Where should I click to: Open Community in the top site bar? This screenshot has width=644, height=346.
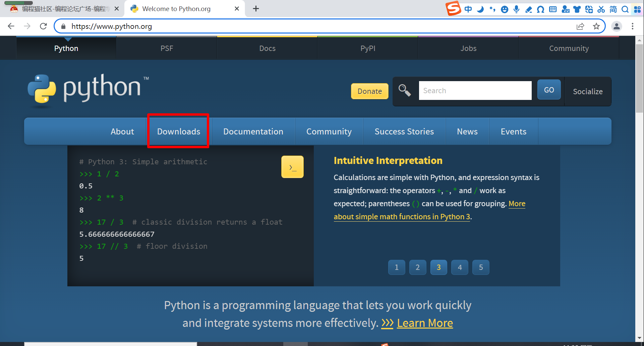[569, 48]
